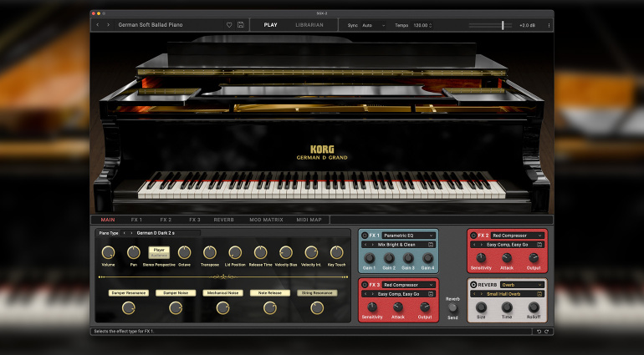Switch to the MOD MATRIX tab
This screenshot has height=355, width=644.
point(267,220)
